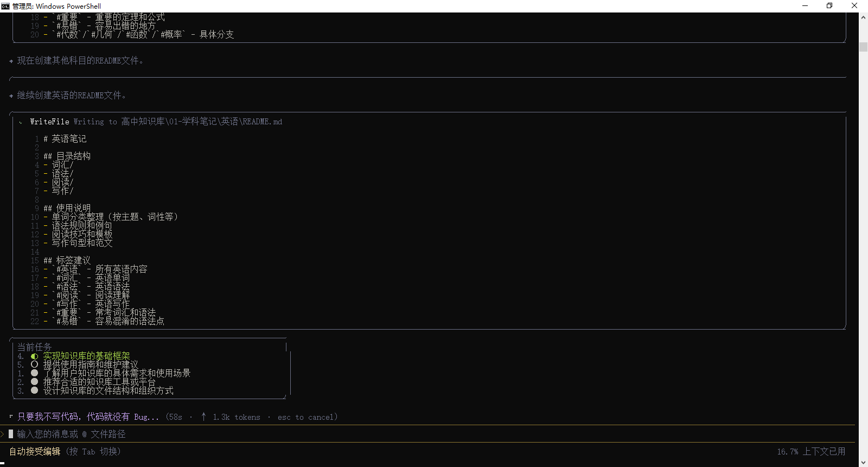Click the '- 写作/' line
The height and width of the screenshot is (467, 868).
(x=59, y=191)
